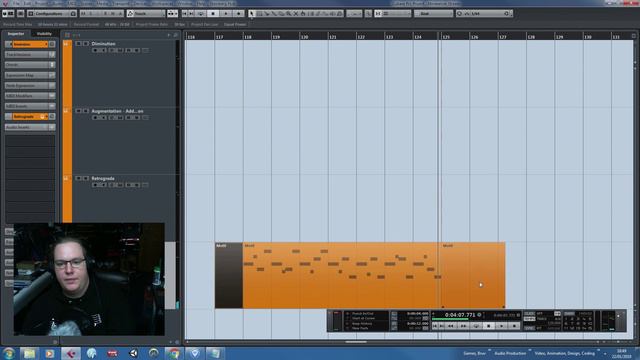This screenshot has width=640, height=360.
Task: Toggle Punch In/Out on the transport panel
Action: tap(362, 313)
